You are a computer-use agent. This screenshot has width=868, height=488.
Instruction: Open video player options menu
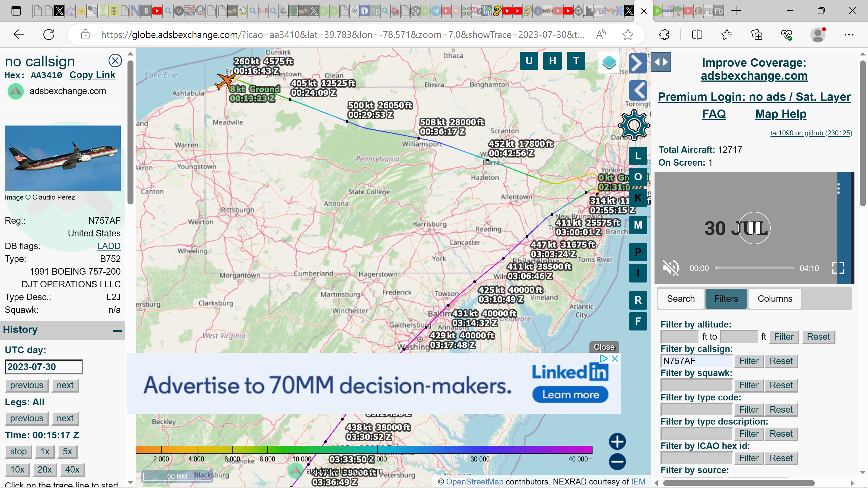pos(838,189)
